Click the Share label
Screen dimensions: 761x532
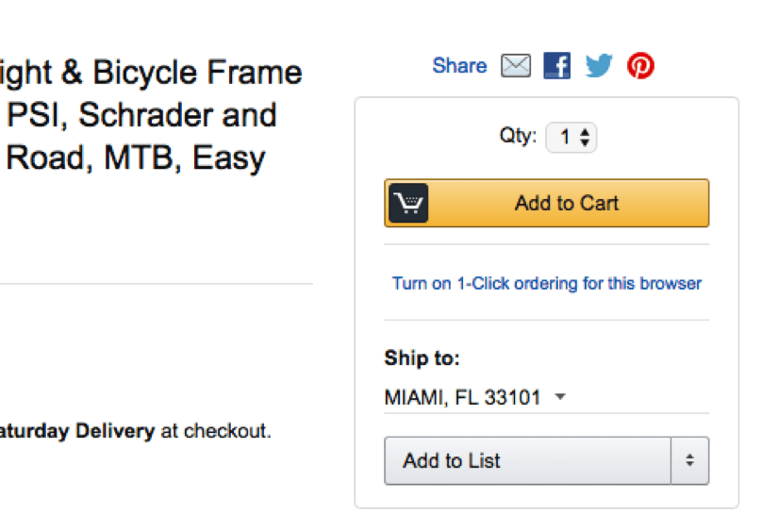click(459, 65)
